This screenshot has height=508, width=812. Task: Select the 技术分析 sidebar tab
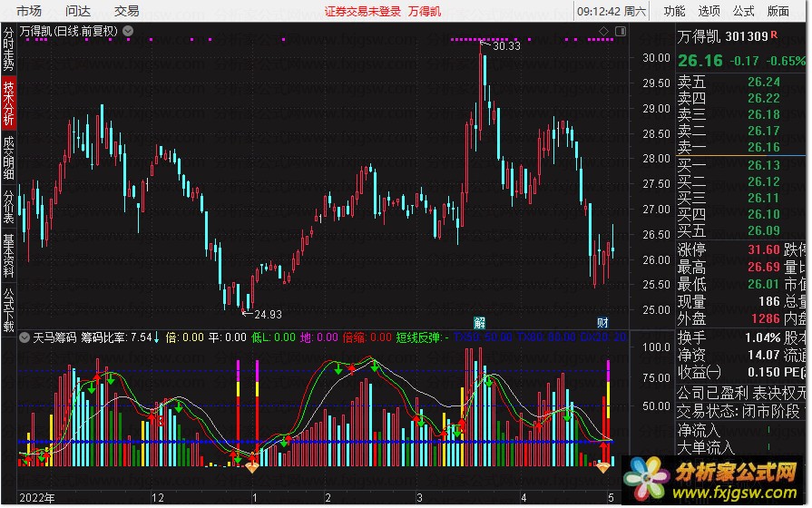(x=8, y=103)
